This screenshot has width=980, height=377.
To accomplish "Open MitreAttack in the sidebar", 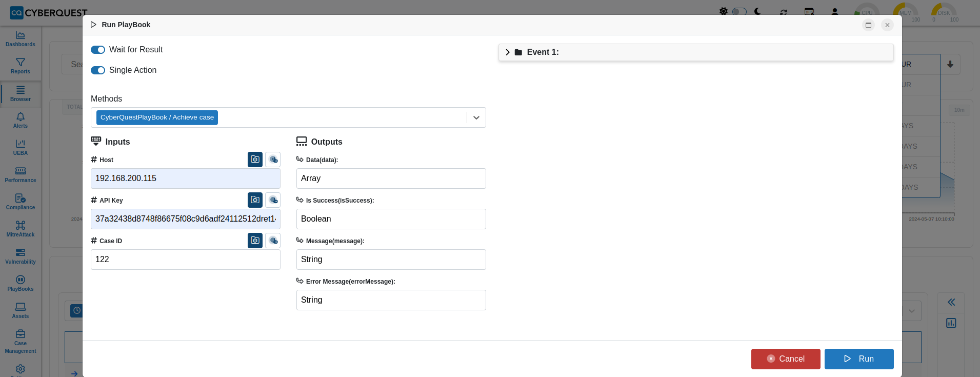I will [21, 229].
